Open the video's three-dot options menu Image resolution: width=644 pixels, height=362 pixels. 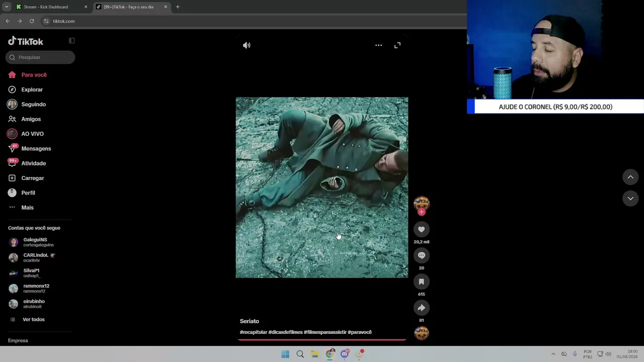point(378,45)
